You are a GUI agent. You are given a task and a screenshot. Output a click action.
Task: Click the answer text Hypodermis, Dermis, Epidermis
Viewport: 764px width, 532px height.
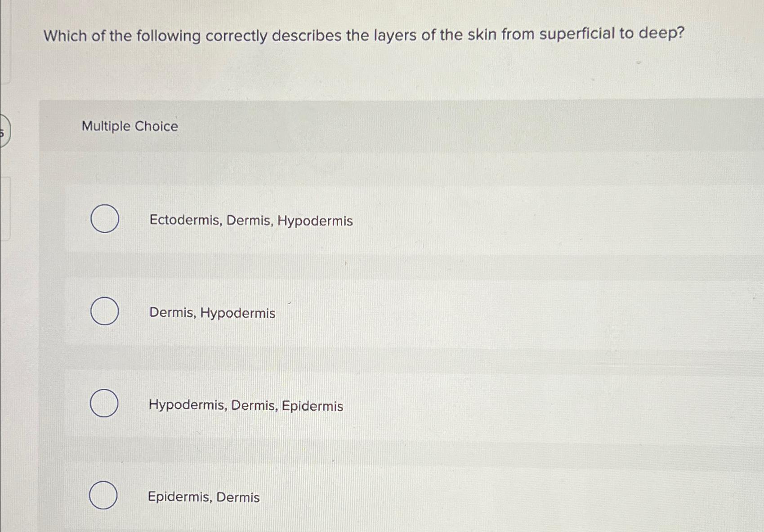246,406
